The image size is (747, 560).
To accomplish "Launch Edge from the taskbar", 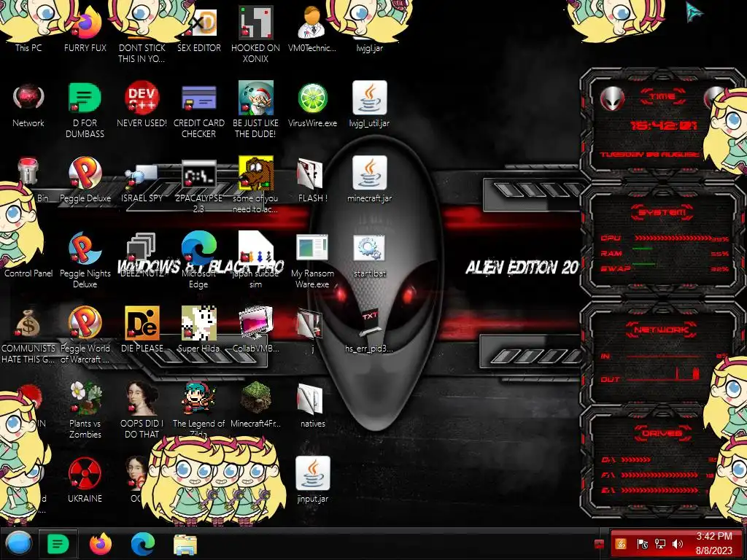I will click(x=143, y=544).
